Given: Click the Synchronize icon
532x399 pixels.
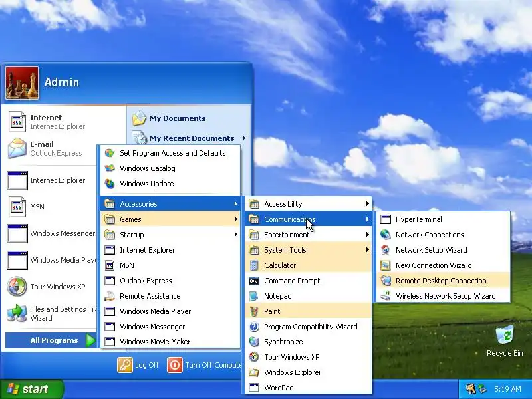Looking at the screenshot, I should point(254,342).
